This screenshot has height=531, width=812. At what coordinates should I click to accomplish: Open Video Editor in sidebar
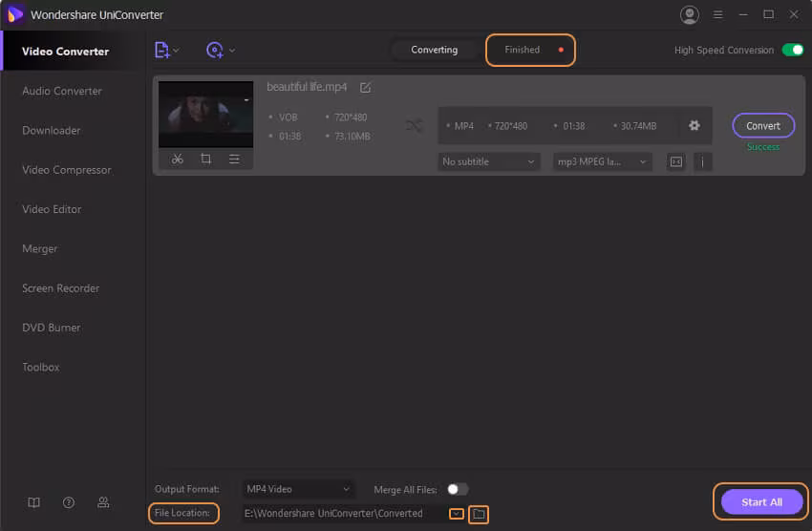(52, 209)
